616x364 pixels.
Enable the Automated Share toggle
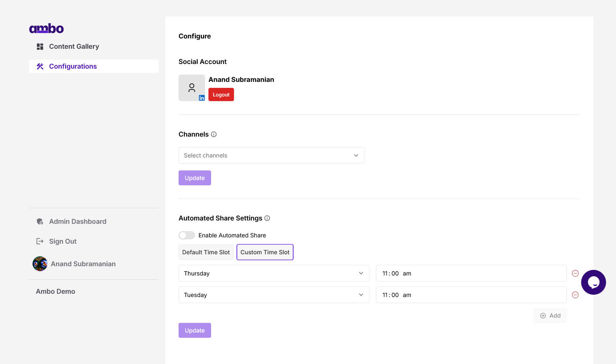187,235
